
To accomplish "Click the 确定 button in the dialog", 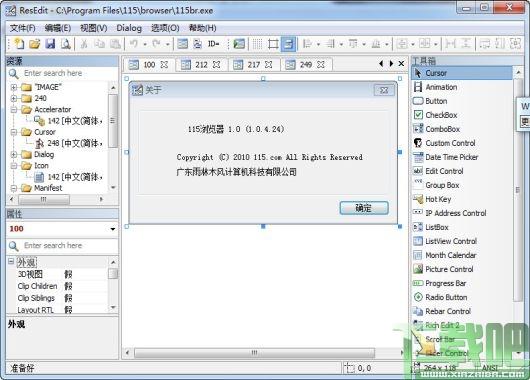I will click(364, 208).
